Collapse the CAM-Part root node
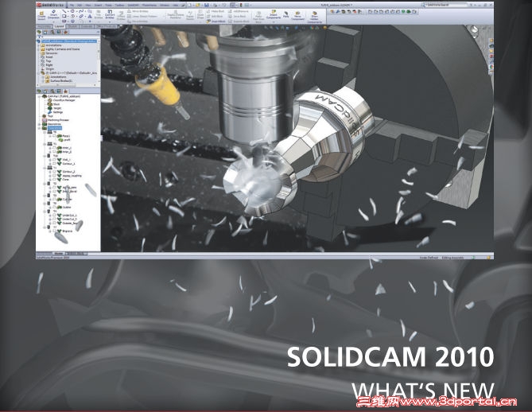This screenshot has height=412, width=532. pos(39,96)
